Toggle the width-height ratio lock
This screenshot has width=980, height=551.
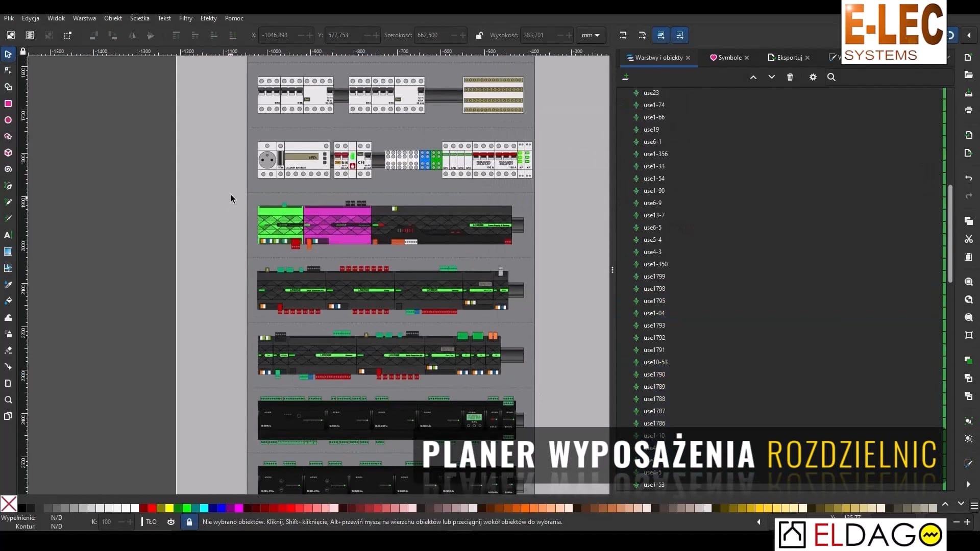coord(479,35)
